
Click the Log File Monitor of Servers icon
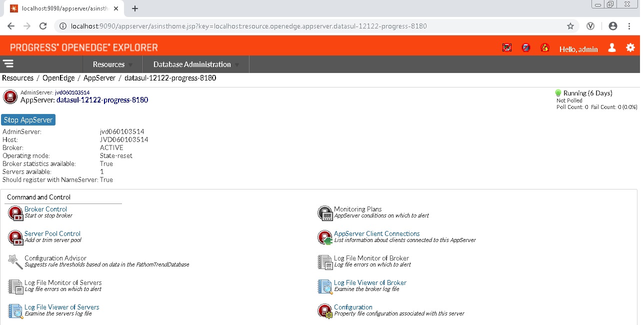point(15,286)
